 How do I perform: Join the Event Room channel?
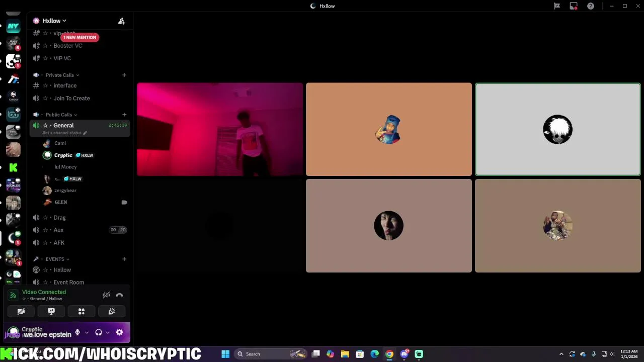tap(80, 282)
